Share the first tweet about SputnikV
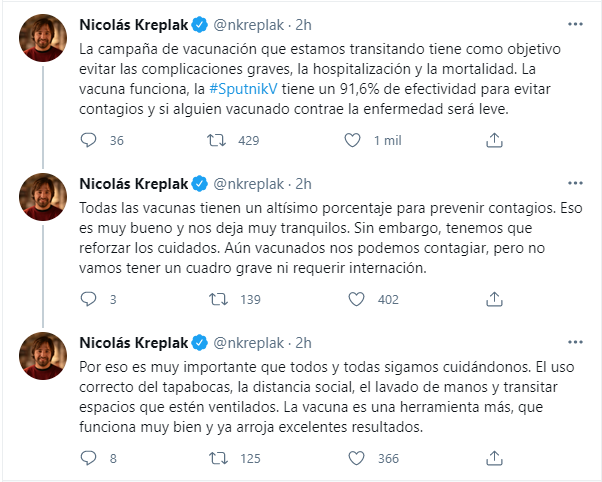The height and width of the screenshot is (482, 602). pos(494,140)
